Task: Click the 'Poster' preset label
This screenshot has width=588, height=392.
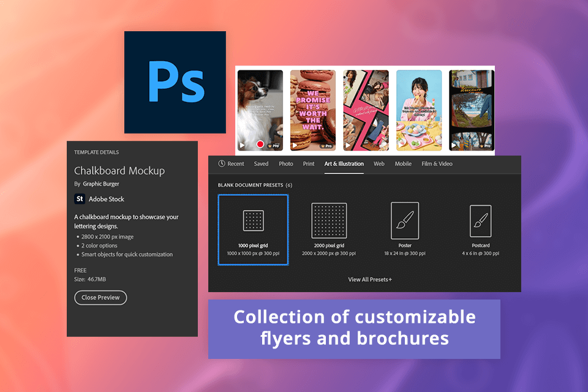Action: (x=405, y=246)
